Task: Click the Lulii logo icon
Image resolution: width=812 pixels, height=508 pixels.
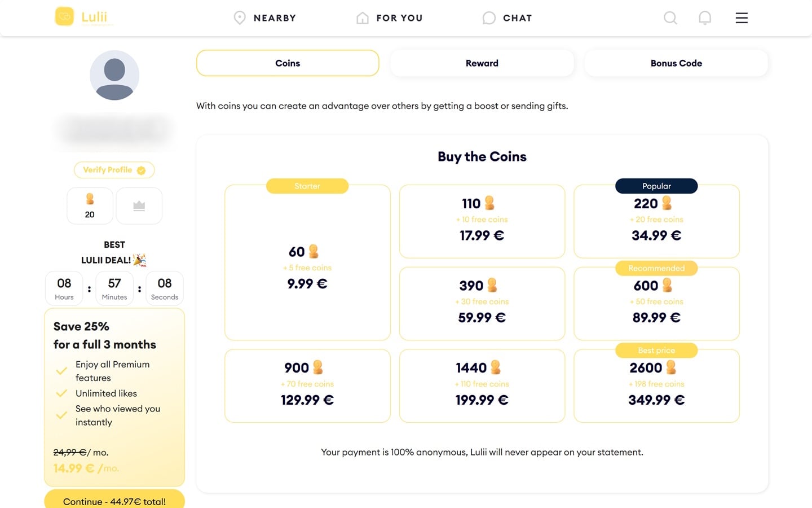Action: pos(64,17)
